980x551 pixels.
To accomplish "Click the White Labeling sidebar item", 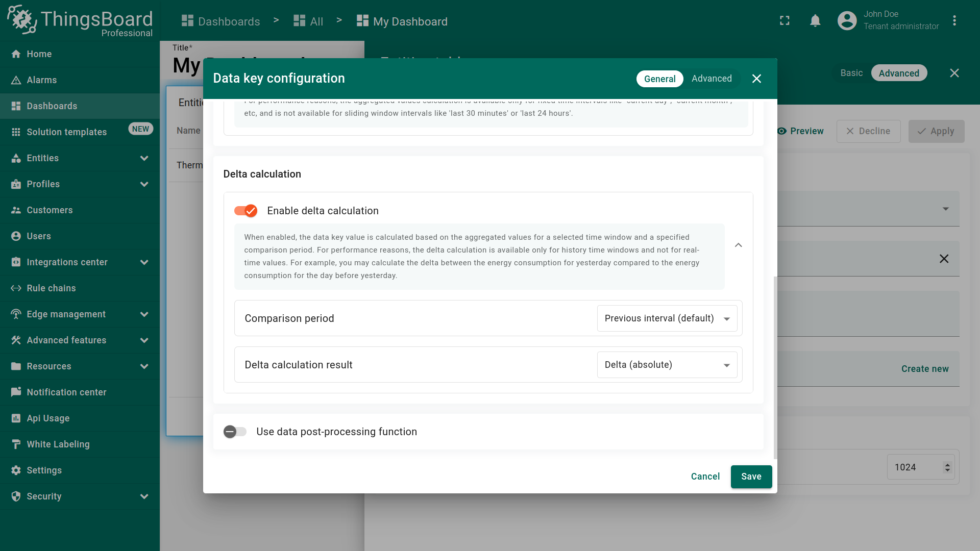I will 58,444.
